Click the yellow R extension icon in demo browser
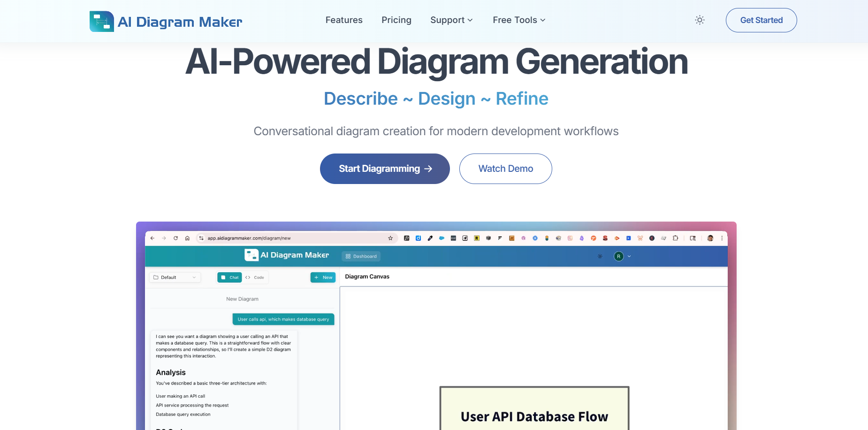Screen dimensions: 868x430 pyautogui.click(x=477, y=238)
